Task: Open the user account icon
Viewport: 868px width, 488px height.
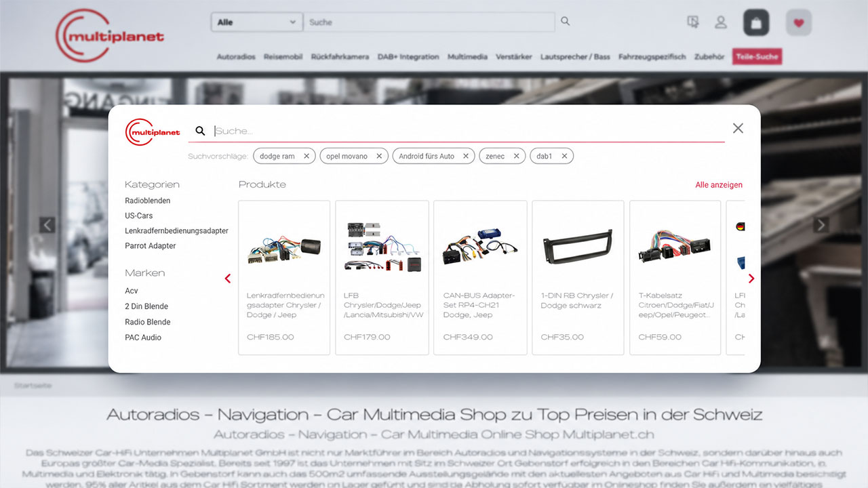Action: tap(721, 22)
